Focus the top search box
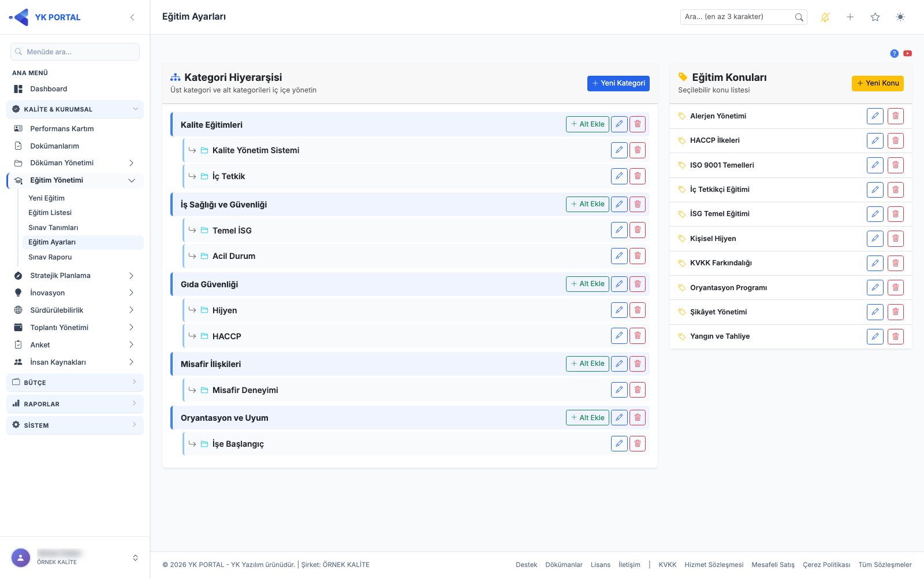 [x=744, y=17]
